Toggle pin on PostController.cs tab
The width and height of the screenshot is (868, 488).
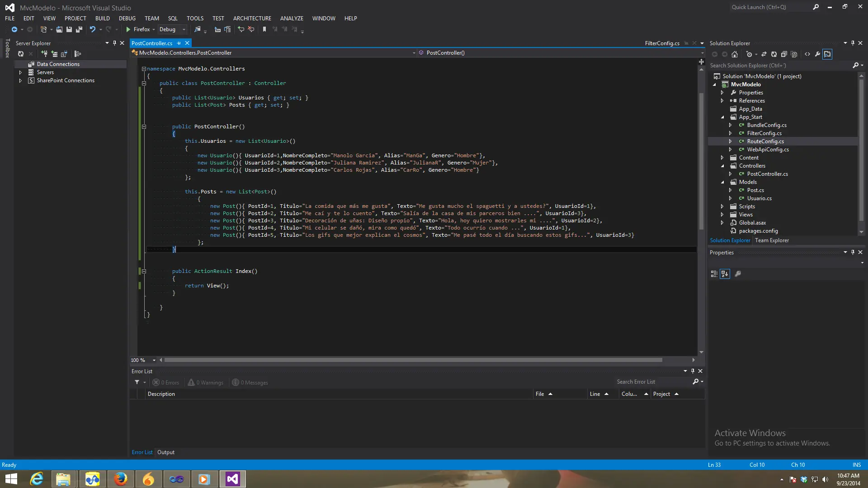click(179, 43)
